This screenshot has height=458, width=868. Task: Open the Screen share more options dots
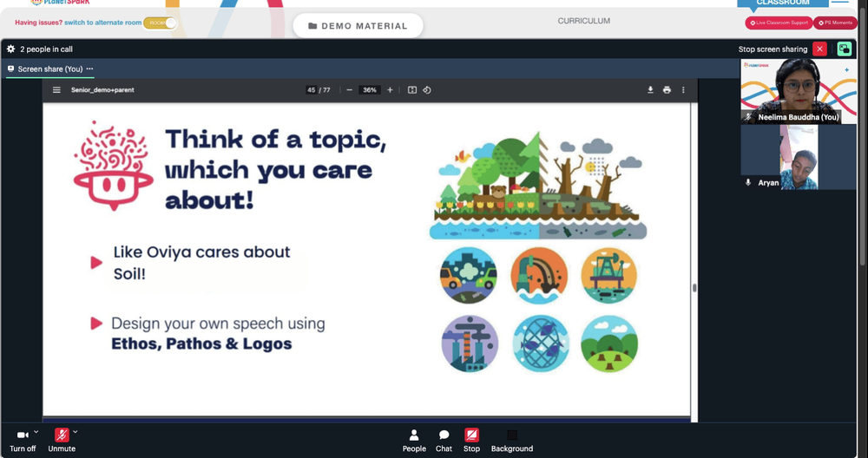(x=89, y=69)
